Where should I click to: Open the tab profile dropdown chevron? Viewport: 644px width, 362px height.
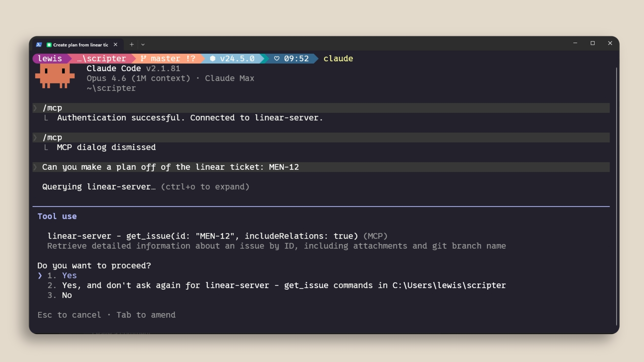click(x=143, y=45)
